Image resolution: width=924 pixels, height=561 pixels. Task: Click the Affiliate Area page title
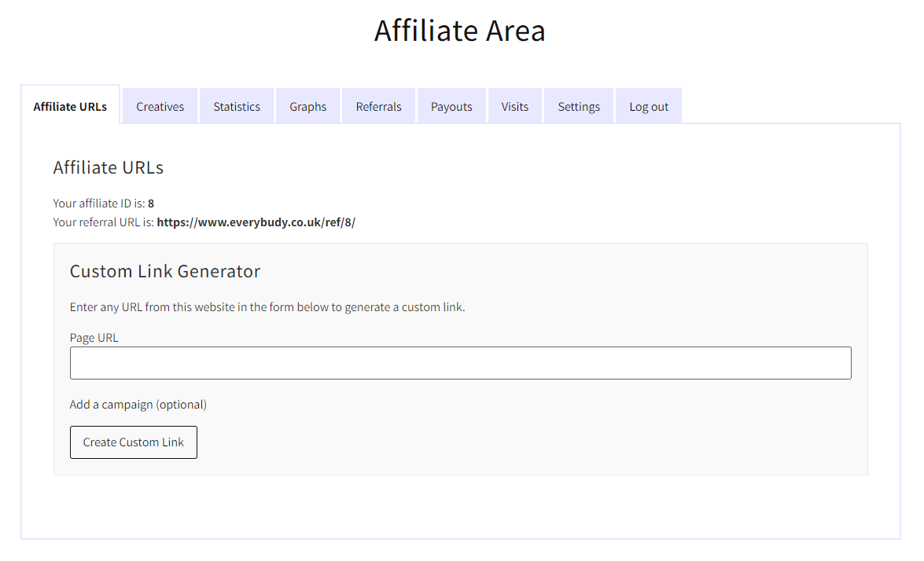(460, 31)
